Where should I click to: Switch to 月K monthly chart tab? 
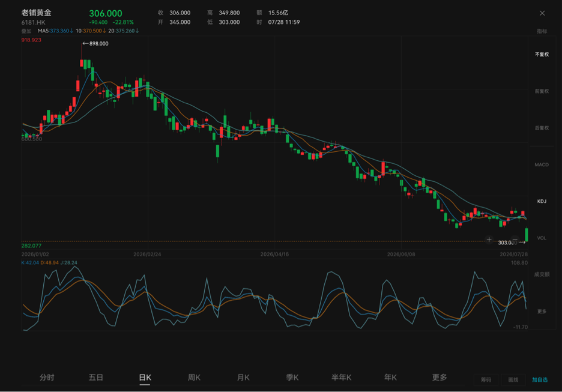pyautogui.click(x=243, y=378)
